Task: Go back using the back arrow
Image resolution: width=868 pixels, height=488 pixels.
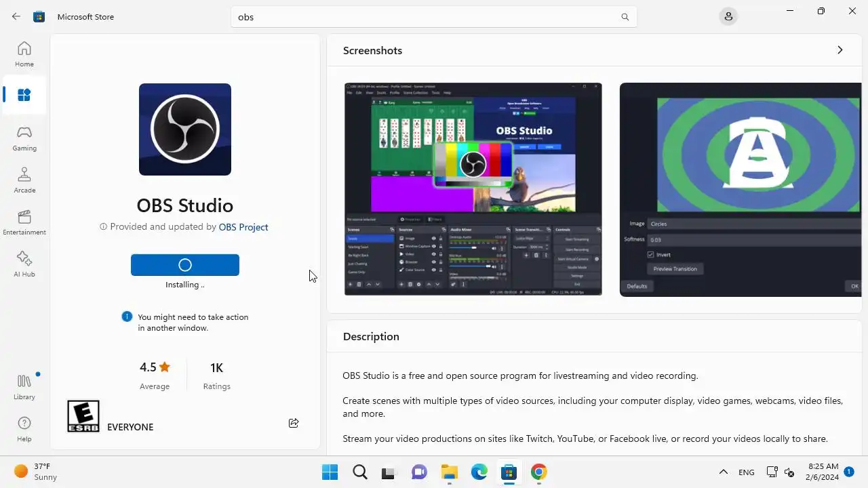Action: 16,16
